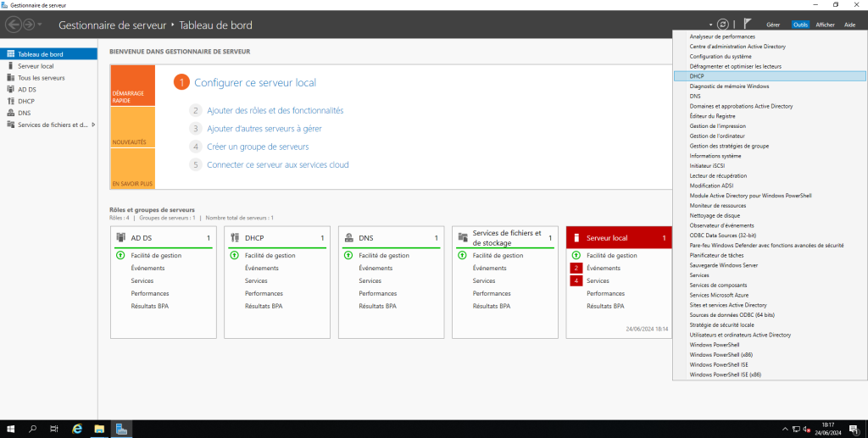Click Créer un groupe de serveurs link
This screenshot has height=438, width=868.
click(x=258, y=147)
